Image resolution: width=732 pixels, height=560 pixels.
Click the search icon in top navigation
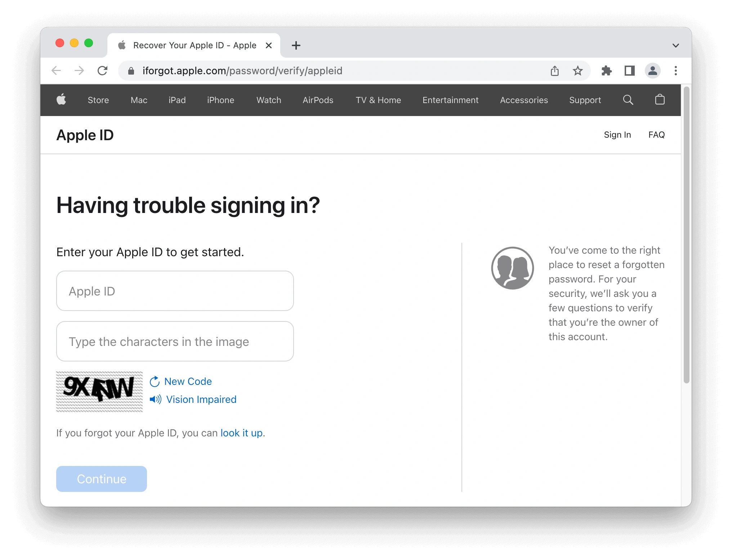[x=628, y=100]
